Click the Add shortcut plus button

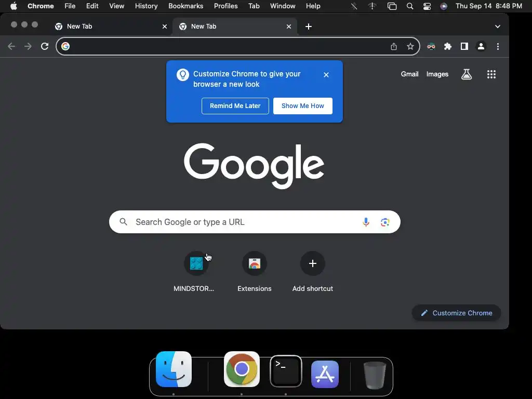(x=312, y=263)
